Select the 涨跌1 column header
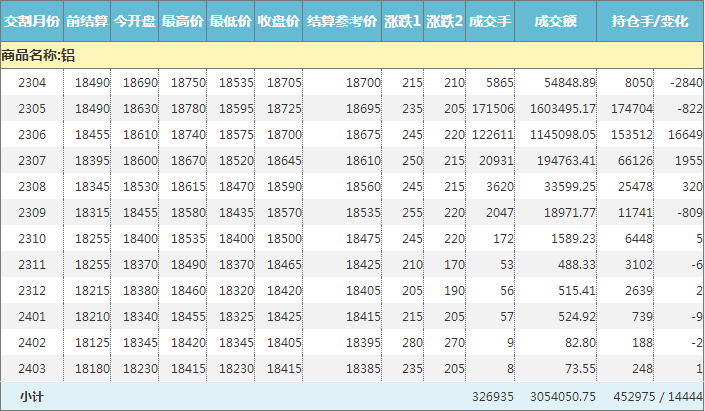The image size is (705, 411). point(403,21)
